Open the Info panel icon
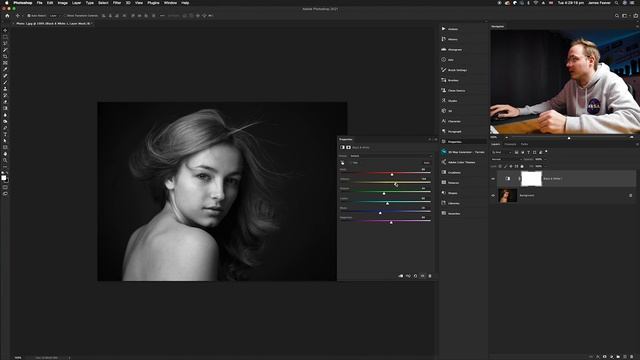 point(444,60)
